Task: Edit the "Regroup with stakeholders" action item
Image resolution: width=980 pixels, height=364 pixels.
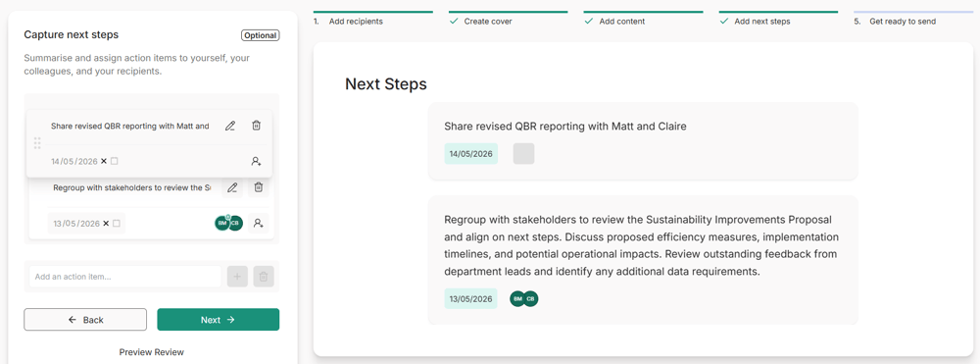Action: (x=232, y=187)
